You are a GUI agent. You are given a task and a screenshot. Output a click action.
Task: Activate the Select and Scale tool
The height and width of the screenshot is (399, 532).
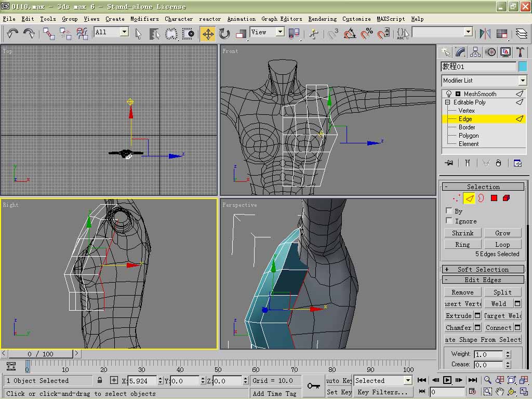tap(241, 33)
